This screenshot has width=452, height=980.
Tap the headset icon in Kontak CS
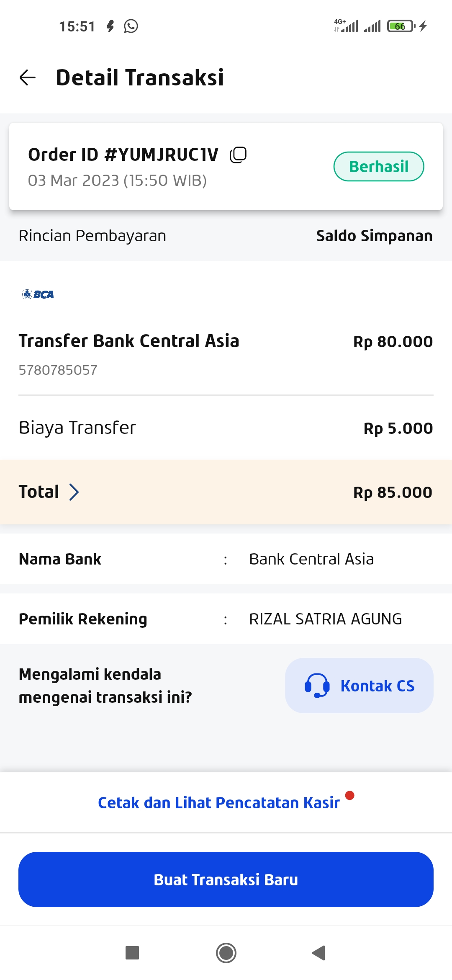click(317, 686)
